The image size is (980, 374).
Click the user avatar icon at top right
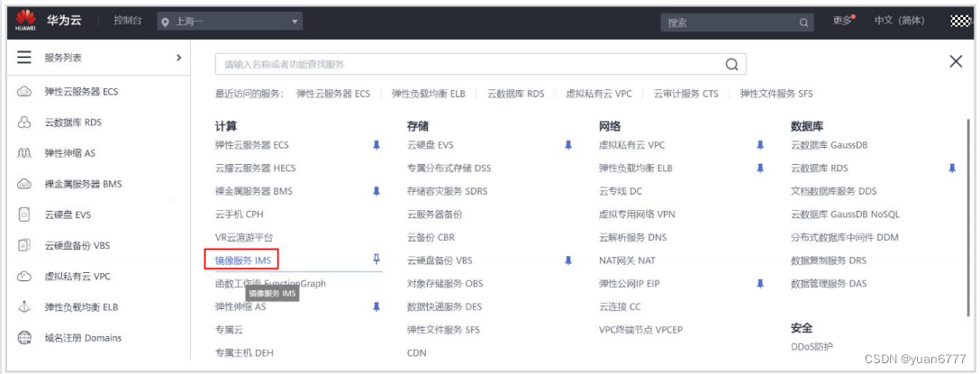958,22
